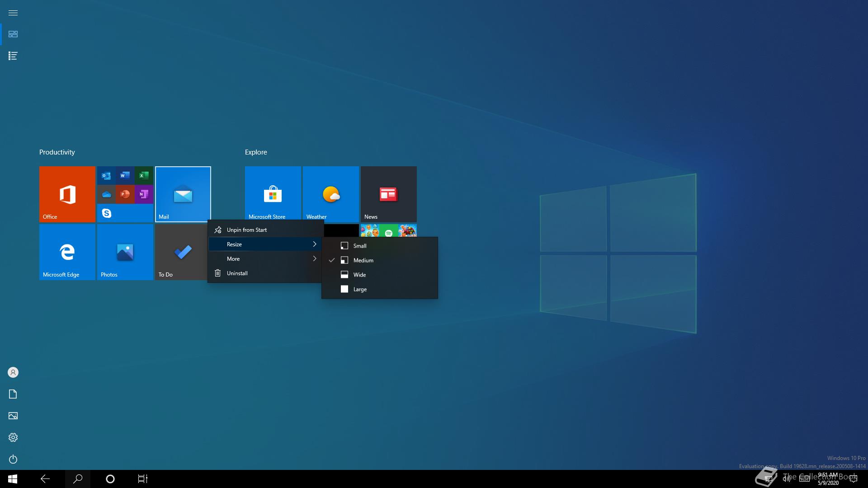868x488 pixels.
Task: Open the To Do tile
Action: [181, 252]
